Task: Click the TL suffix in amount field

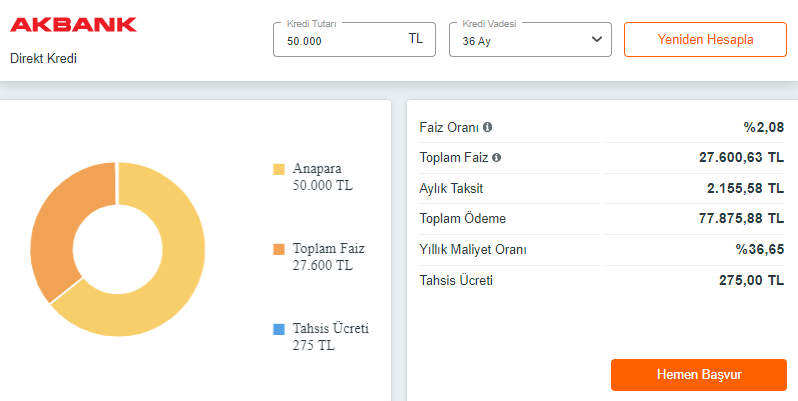Action: [x=416, y=39]
